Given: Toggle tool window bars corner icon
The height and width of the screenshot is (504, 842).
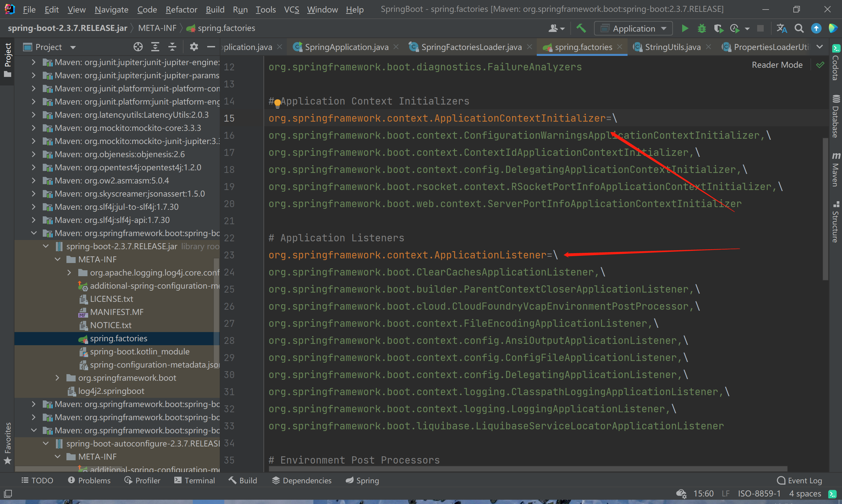Looking at the screenshot, I should (x=8, y=493).
